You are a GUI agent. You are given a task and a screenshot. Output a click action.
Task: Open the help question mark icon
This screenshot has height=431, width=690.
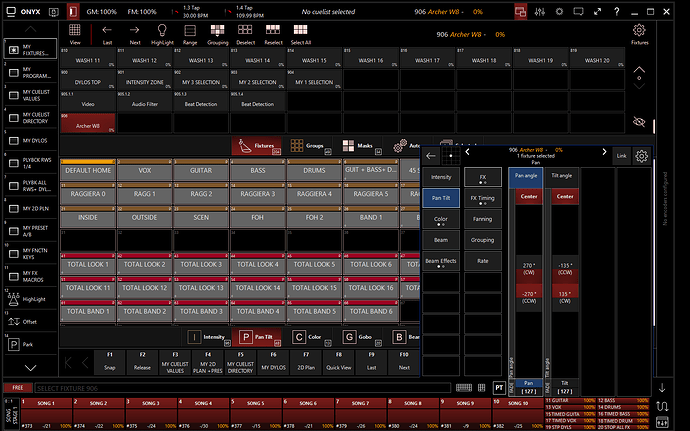click(617, 12)
